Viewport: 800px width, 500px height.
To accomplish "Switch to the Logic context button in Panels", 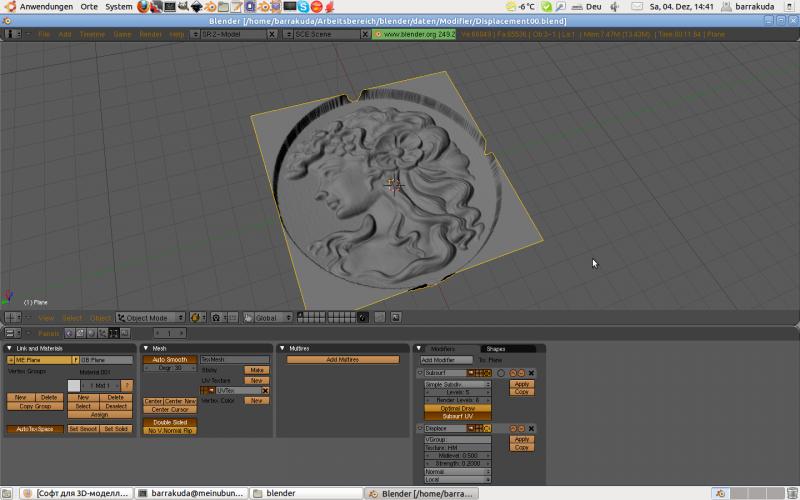I will tap(69, 333).
